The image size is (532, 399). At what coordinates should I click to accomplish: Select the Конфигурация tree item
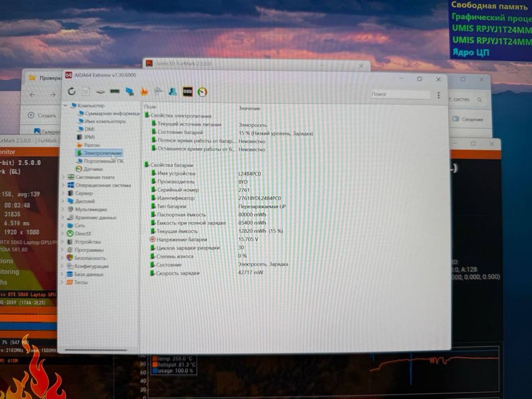pos(87,266)
